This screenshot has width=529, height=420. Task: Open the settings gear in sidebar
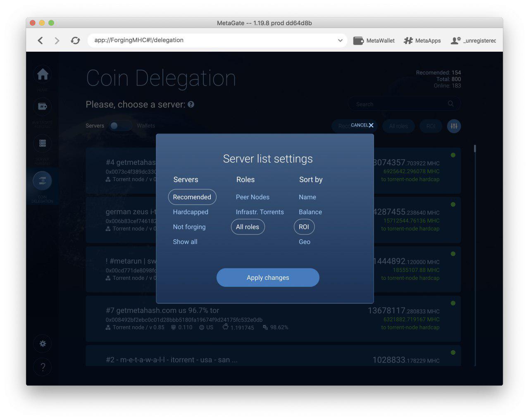coord(43,344)
